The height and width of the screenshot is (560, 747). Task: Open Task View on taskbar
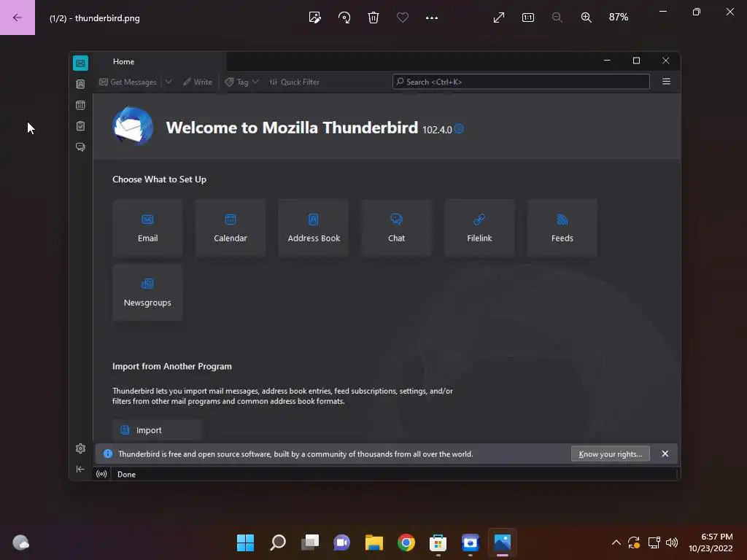310,542
